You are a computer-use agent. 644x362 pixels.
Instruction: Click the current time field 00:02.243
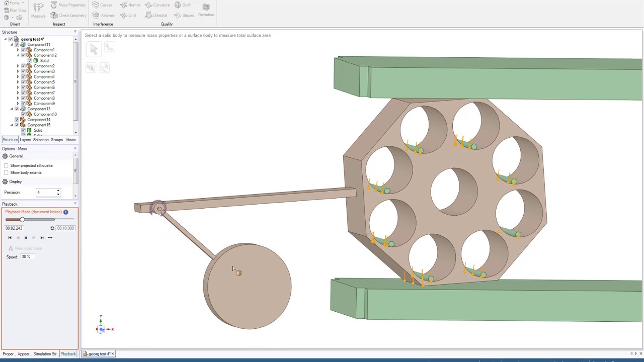tap(14, 228)
